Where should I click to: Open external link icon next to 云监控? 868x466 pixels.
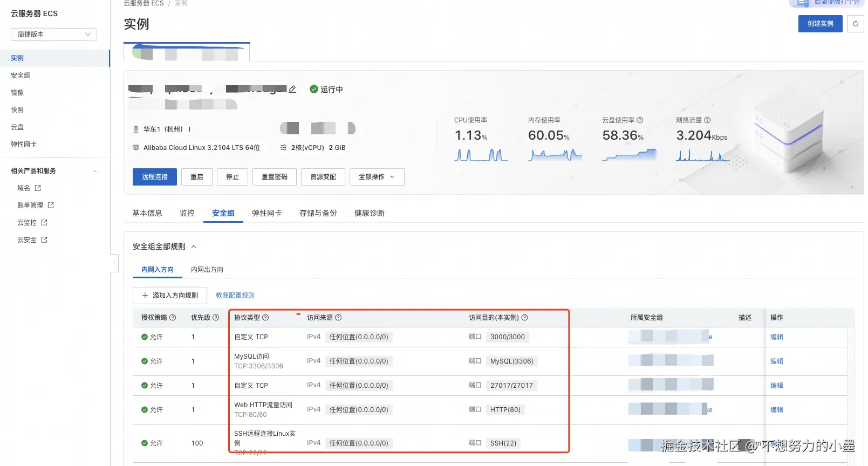[x=44, y=223]
